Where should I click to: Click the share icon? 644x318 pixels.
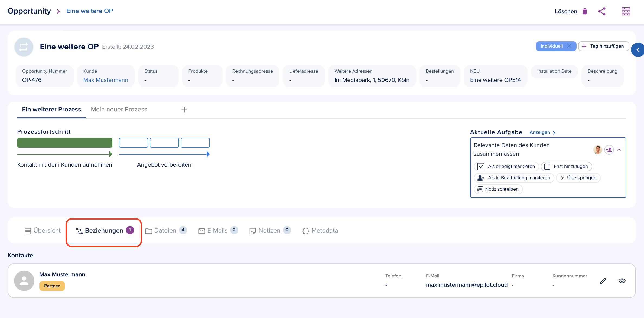pos(602,11)
